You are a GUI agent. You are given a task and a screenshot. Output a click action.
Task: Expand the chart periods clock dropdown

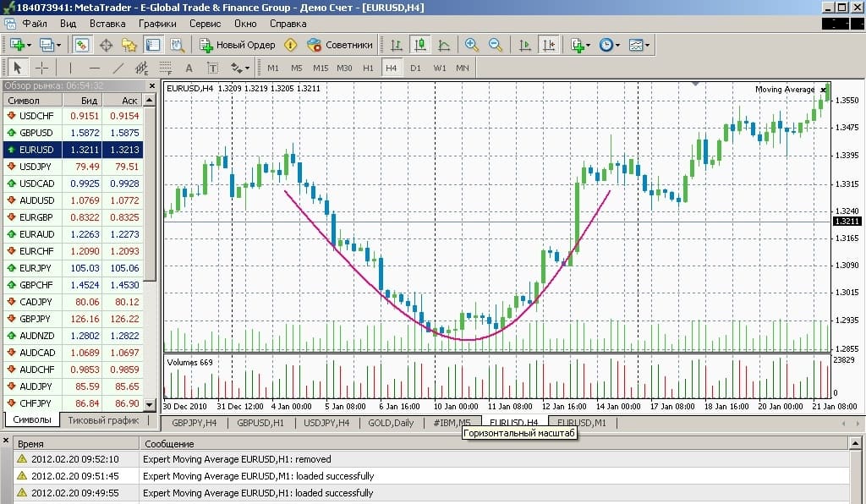(610, 45)
